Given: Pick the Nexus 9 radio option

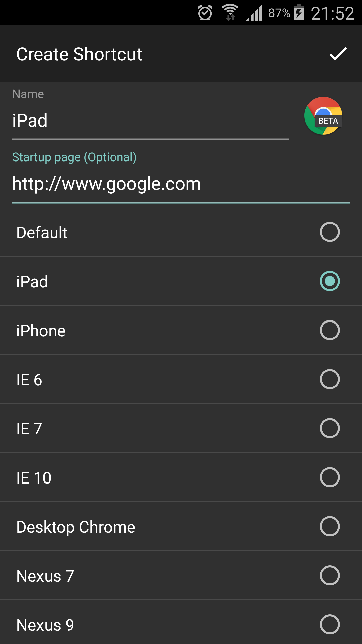Looking at the screenshot, I should 330,624.
